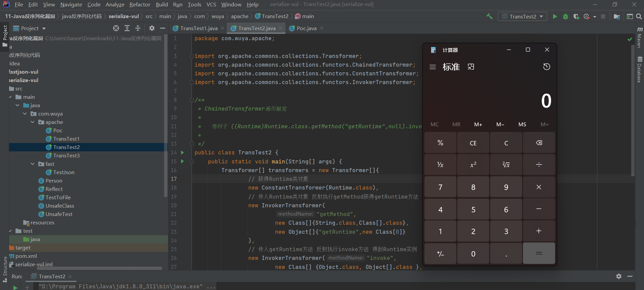Open the VCS menu
The width and height of the screenshot is (644, 290).
tap(211, 4)
